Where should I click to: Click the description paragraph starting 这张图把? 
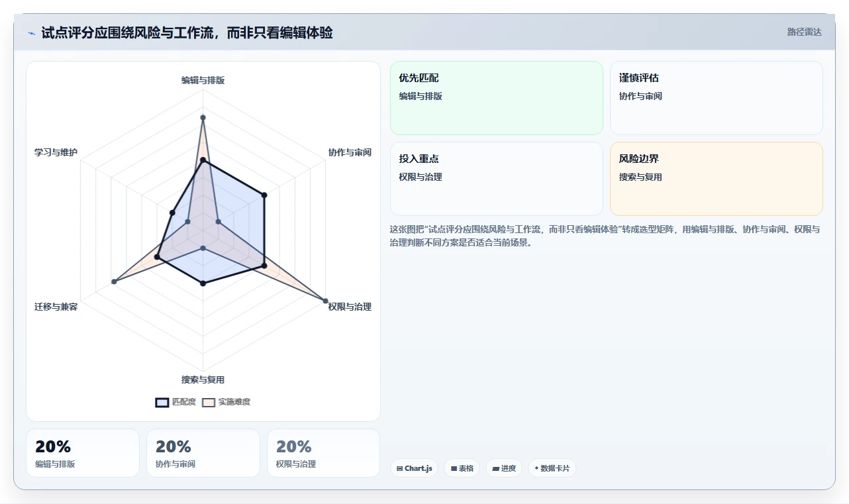pyautogui.click(x=605, y=236)
